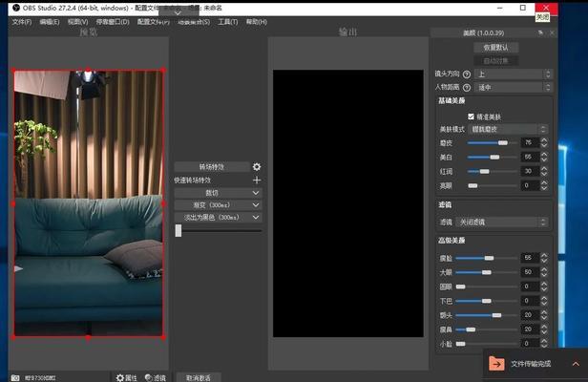Increase 瘦鼻 value with up arrow
This screenshot has height=382, width=588.
544,327
